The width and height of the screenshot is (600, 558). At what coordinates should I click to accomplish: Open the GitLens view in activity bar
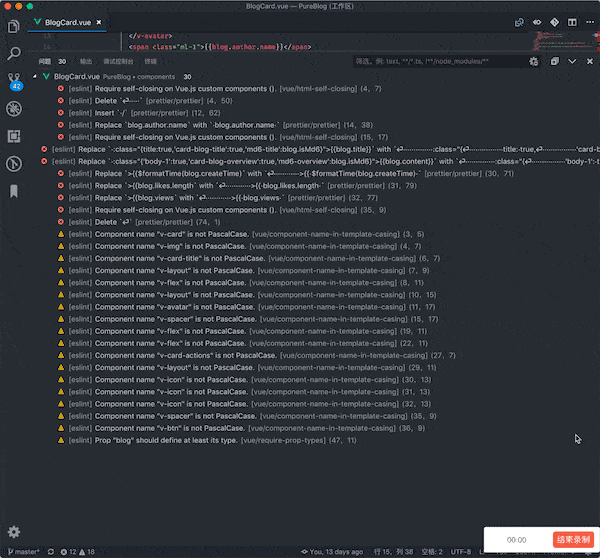[x=14, y=164]
